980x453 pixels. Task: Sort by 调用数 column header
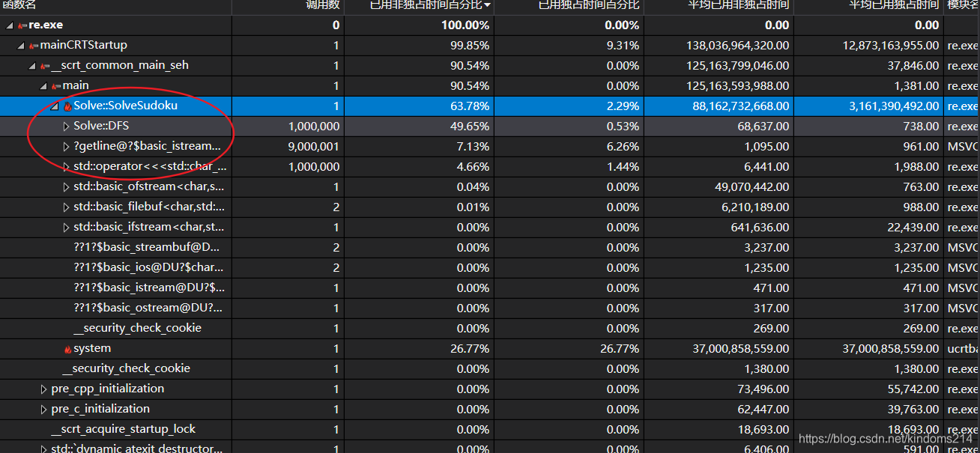(x=288, y=5)
